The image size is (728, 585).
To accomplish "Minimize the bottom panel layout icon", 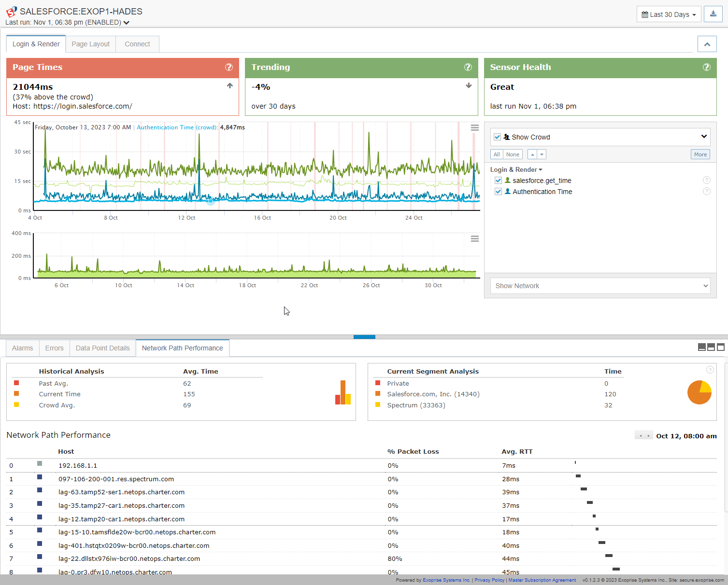I will [702, 347].
